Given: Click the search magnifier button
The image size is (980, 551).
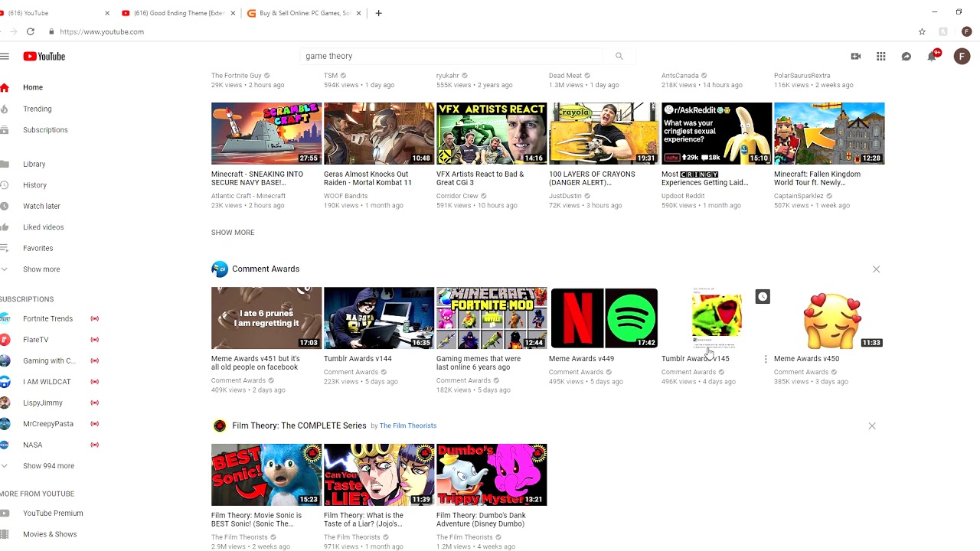Looking at the screenshot, I should (x=619, y=56).
